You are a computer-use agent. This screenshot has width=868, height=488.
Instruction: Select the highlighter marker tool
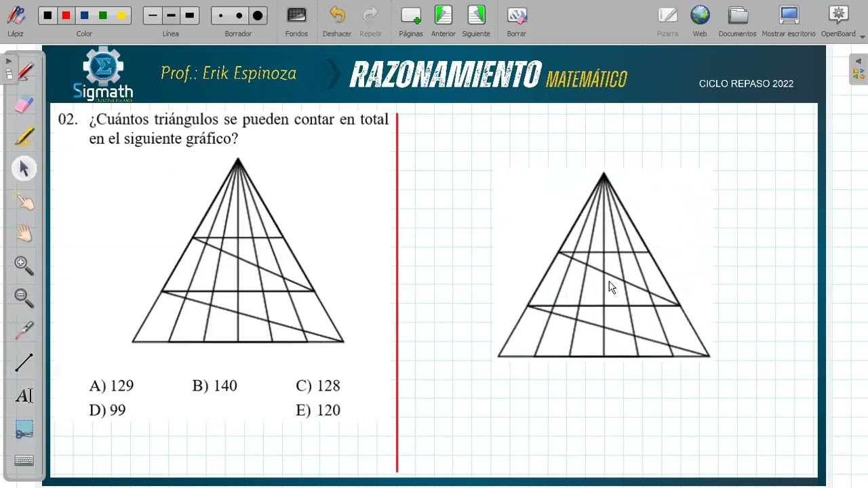pyautogui.click(x=24, y=136)
